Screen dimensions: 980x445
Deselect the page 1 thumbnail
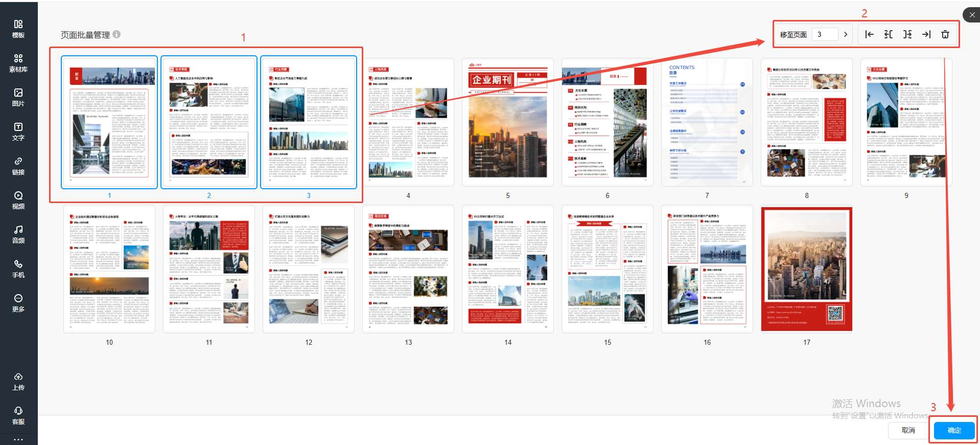pos(109,122)
